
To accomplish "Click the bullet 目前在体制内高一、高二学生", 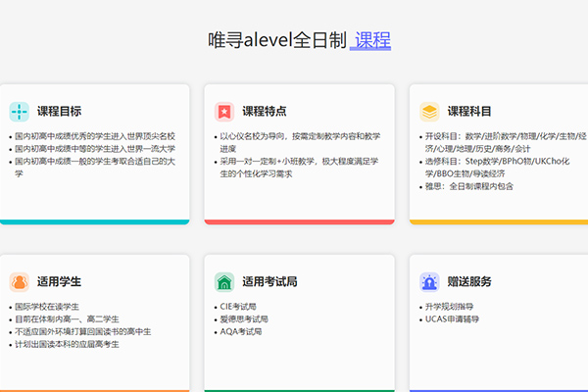I will pyautogui.click(x=67, y=319).
